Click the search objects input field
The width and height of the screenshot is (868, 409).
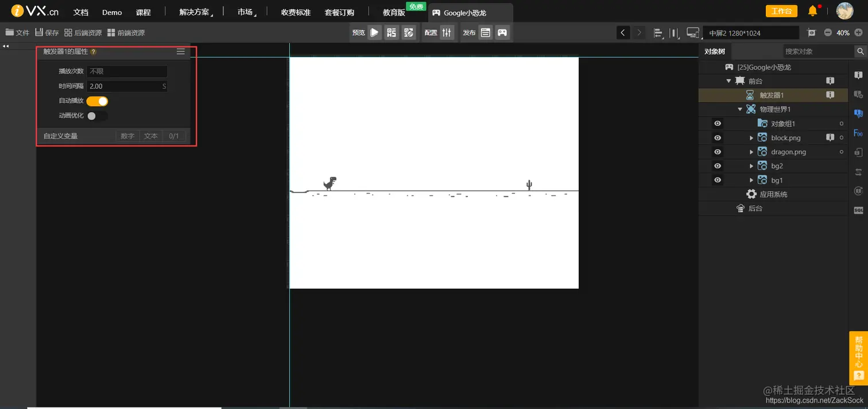[x=819, y=51]
